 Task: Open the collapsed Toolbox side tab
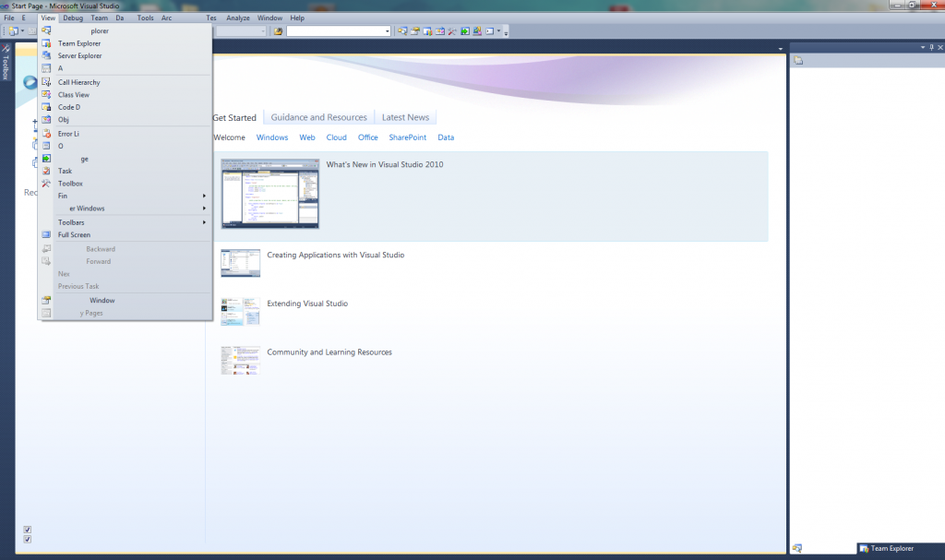6,62
